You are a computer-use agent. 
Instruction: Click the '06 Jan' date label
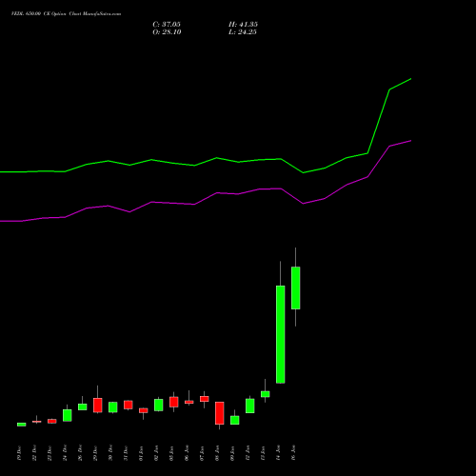click(x=187, y=453)
